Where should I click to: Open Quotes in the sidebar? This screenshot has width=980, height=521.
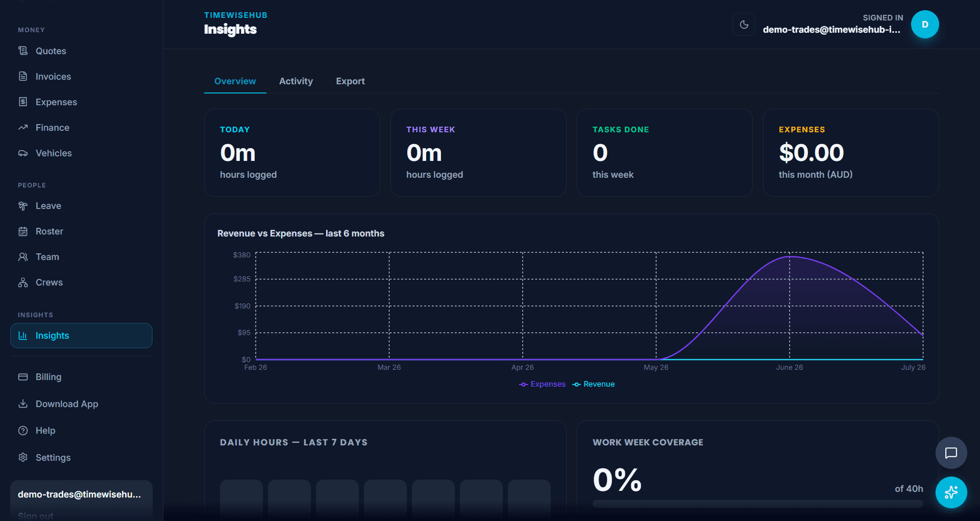tap(81, 51)
